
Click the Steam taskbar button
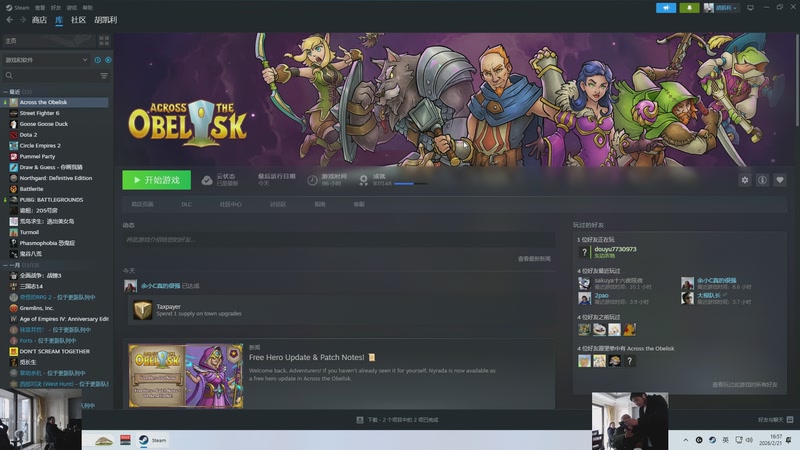point(153,440)
